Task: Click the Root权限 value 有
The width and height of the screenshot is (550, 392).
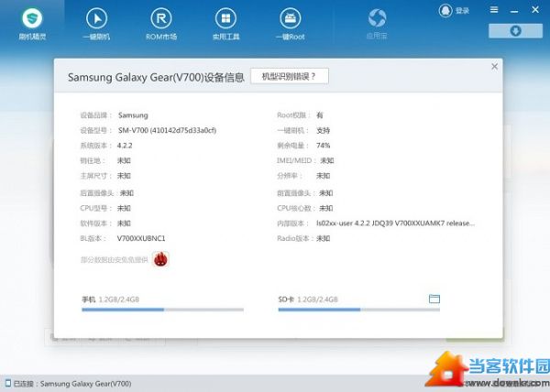Action: (320, 114)
